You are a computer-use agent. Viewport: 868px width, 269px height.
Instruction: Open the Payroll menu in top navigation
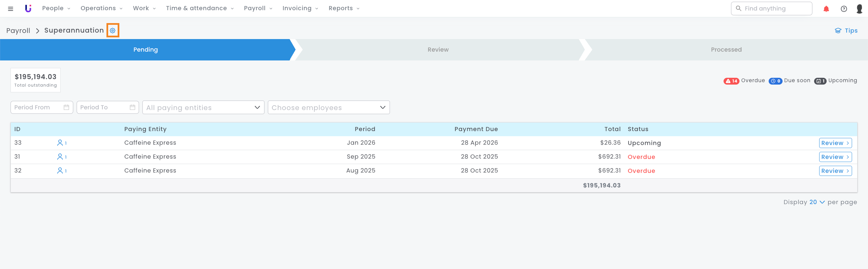(258, 8)
